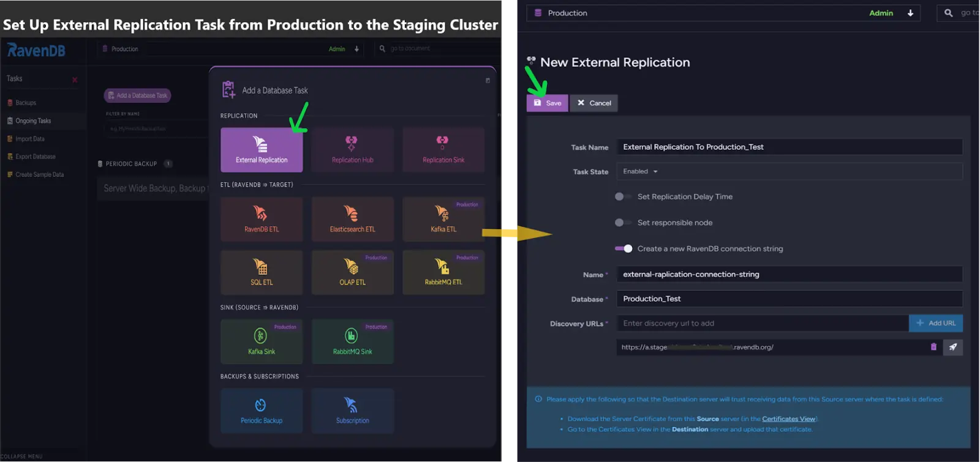
Task: Delete the discovery URL with trash icon
Action: pos(933,347)
